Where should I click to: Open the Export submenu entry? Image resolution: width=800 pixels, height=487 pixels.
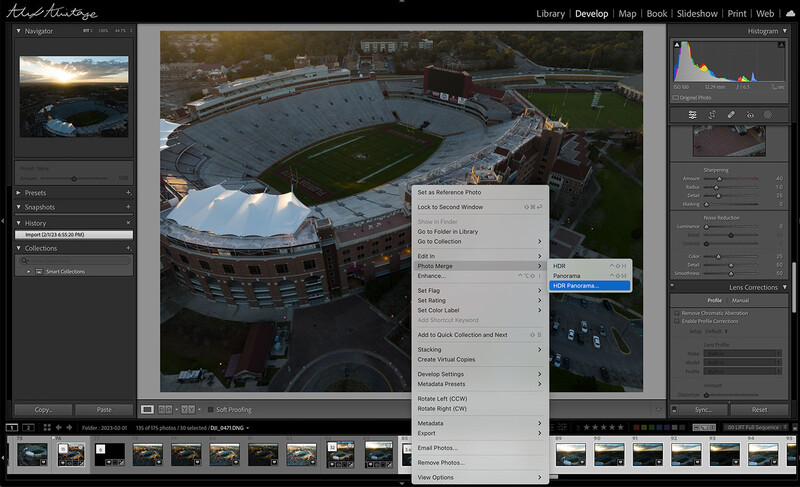click(480, 433)
